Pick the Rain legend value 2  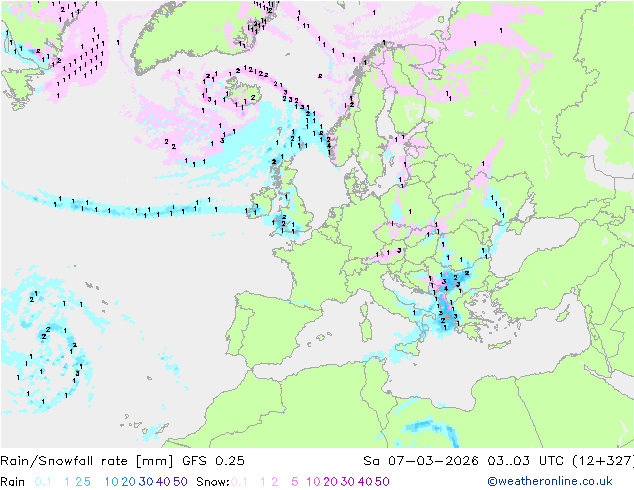pyautogui.click(x=79, y=482)
